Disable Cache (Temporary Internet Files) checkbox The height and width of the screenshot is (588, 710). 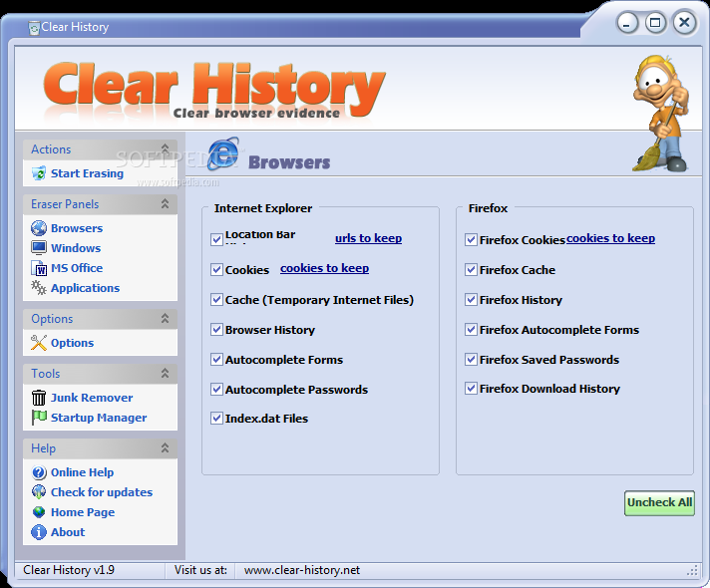point(217,300)
